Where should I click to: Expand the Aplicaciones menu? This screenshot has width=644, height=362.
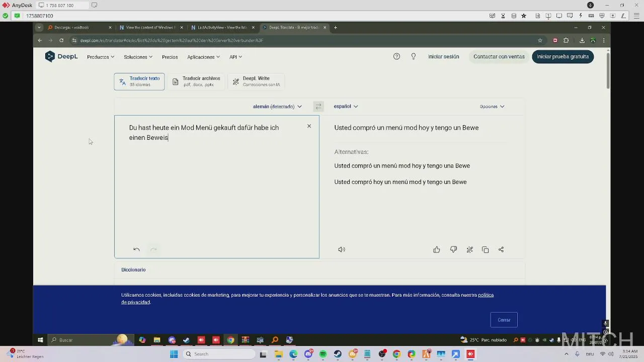pos(203,57)
